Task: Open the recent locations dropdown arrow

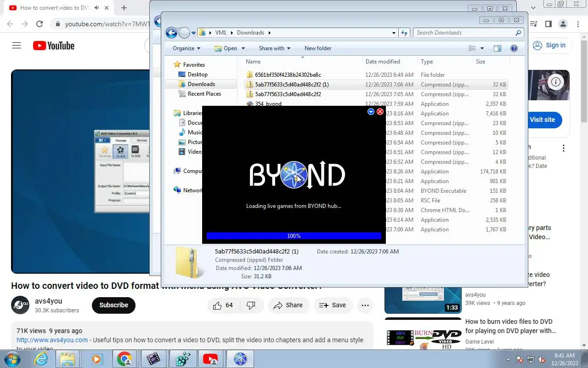Action: point(193,33)
